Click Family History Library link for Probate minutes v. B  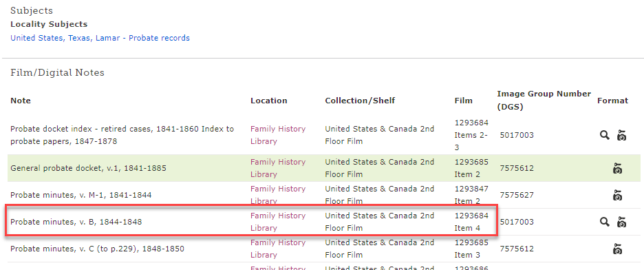pyautogui.click(x=278, y=222)
